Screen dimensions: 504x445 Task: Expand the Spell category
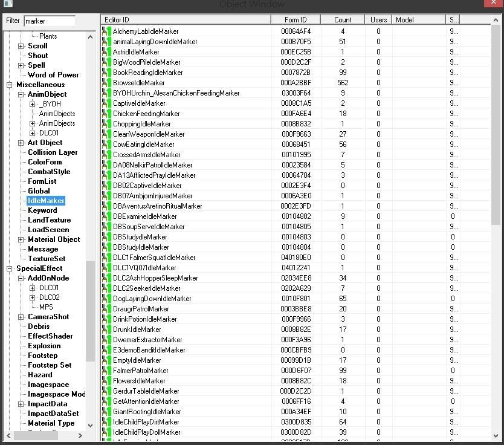coord(21,65)
